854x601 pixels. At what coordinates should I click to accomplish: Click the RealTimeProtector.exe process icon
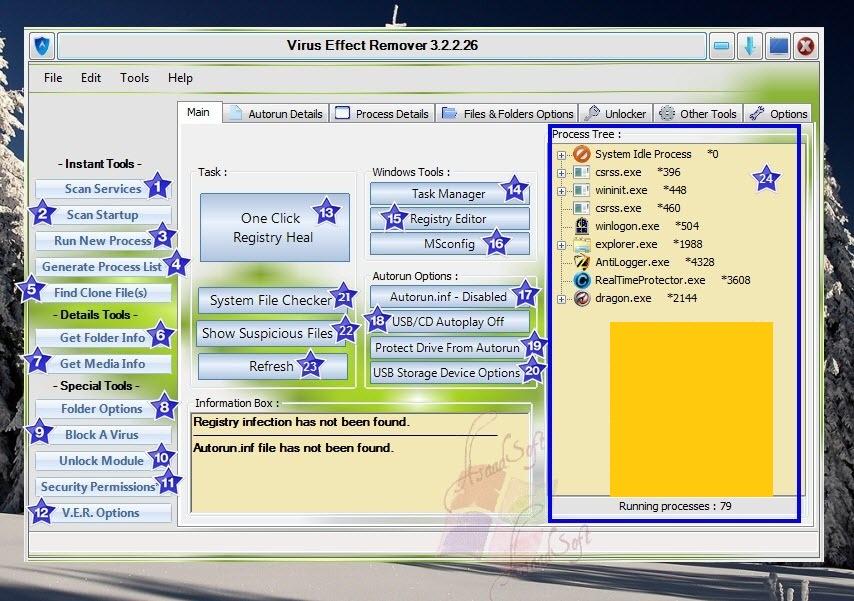(582, 280)
